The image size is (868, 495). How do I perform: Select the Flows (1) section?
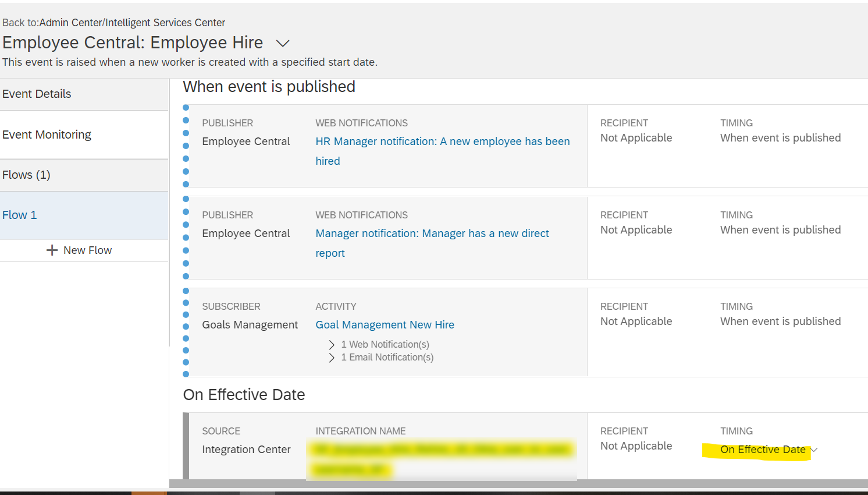coord(84,175)
